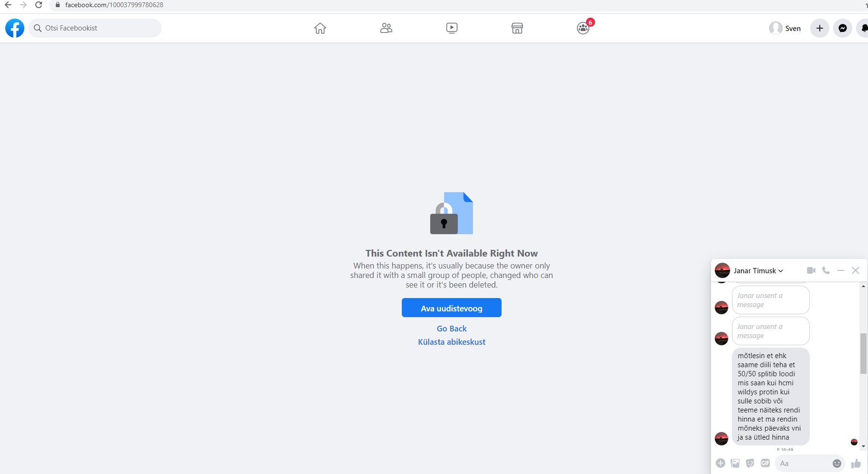
Task: Open the Groups tab with 6 notifications
Action: click(583, 28)
